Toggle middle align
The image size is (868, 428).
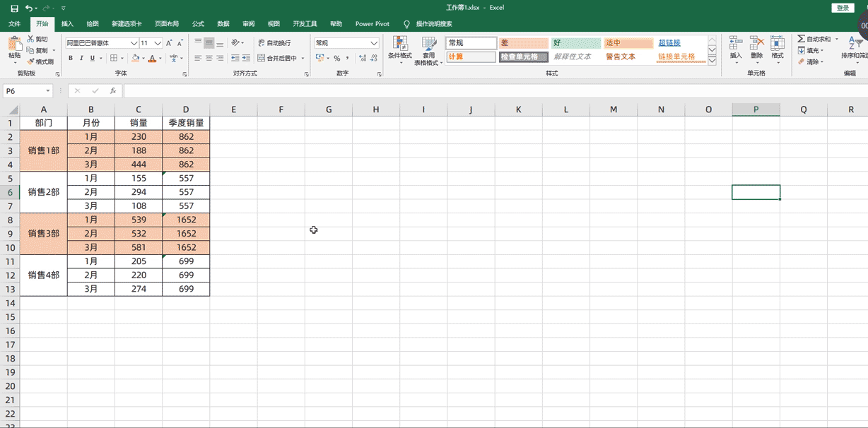209,43
